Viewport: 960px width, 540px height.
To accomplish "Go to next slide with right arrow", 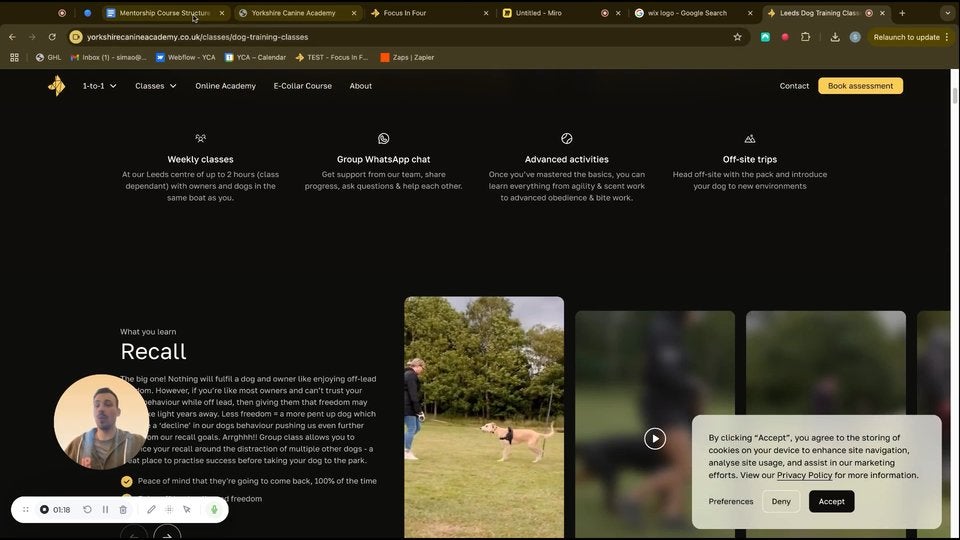I will pyautogui.click(x=167, y=534).
